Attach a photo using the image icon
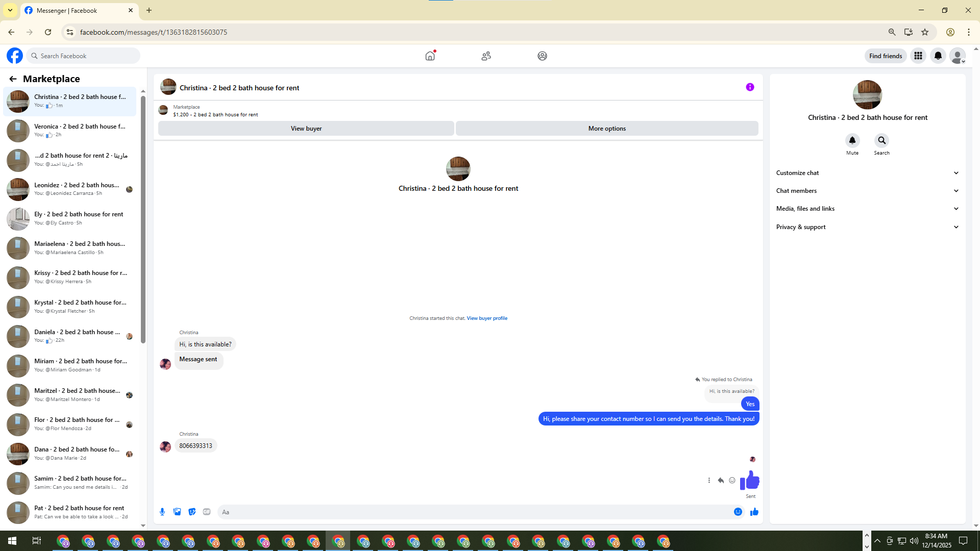This screenshot has height=551, width=980. pos(177,512)
